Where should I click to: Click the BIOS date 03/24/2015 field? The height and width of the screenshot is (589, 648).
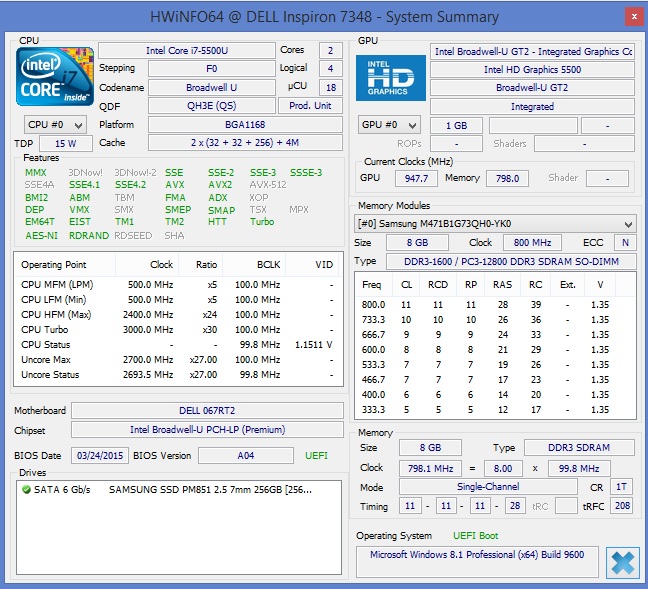coord(98,456)
